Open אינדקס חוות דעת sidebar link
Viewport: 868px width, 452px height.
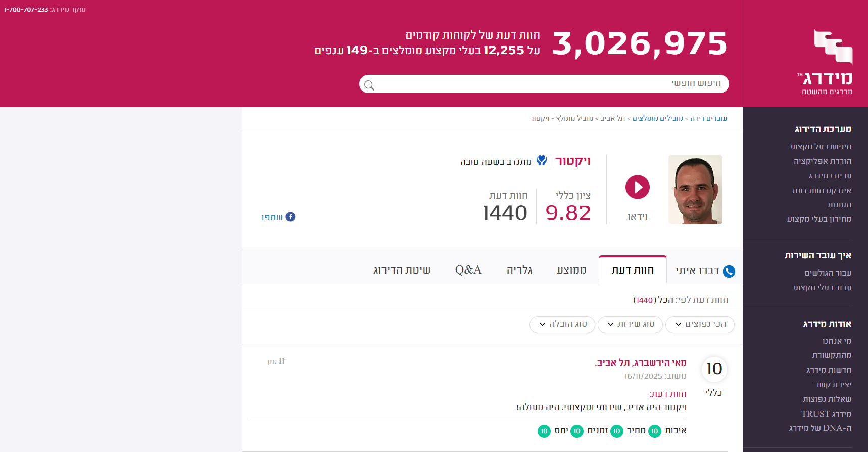(x=822, y=191)
